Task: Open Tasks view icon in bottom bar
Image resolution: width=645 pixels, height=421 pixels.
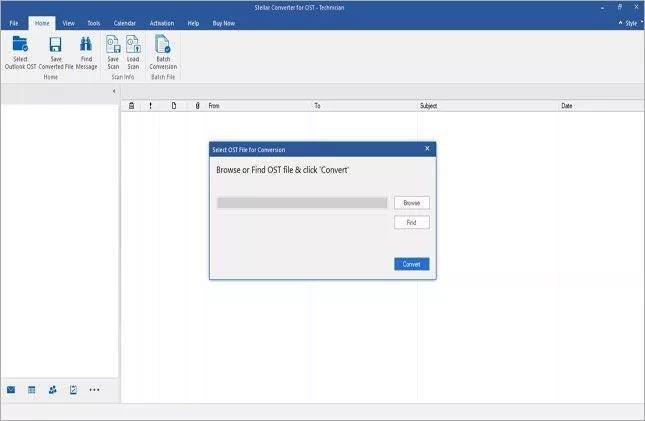Action: (x=73, y=389)
